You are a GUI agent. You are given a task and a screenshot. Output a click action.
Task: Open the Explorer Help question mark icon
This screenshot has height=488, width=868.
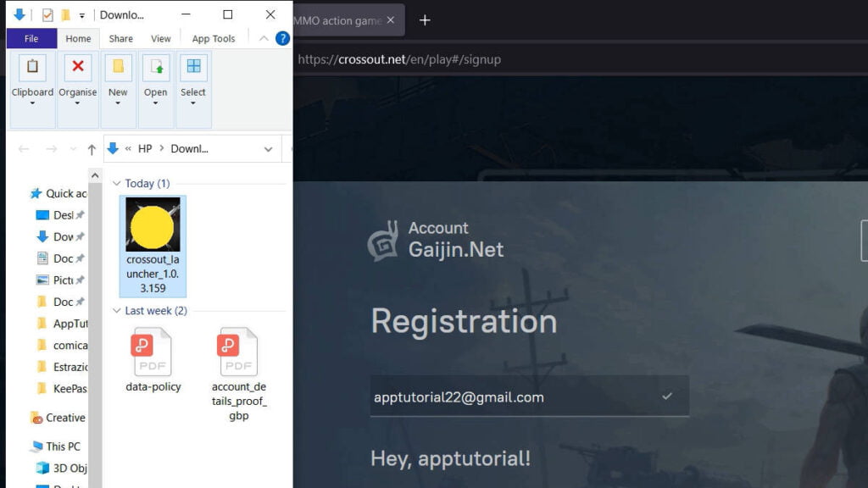pyautogui.click(x=282, y=38)
